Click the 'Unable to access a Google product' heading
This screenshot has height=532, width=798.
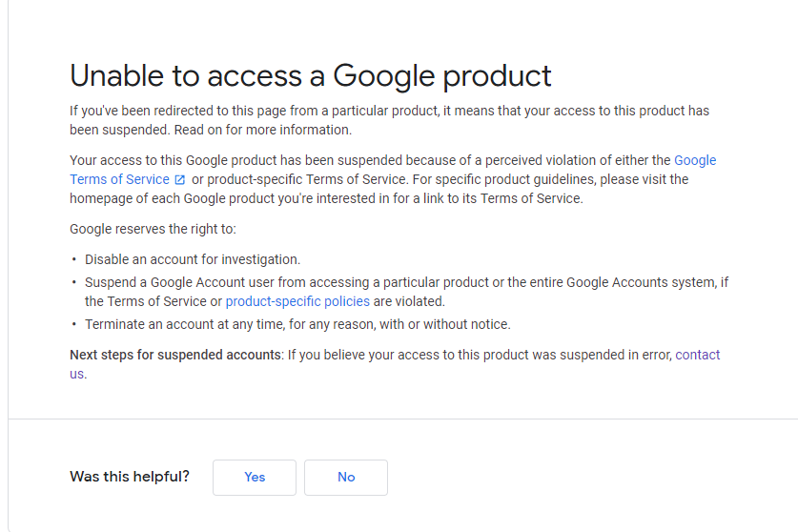[x=311, y=75]
